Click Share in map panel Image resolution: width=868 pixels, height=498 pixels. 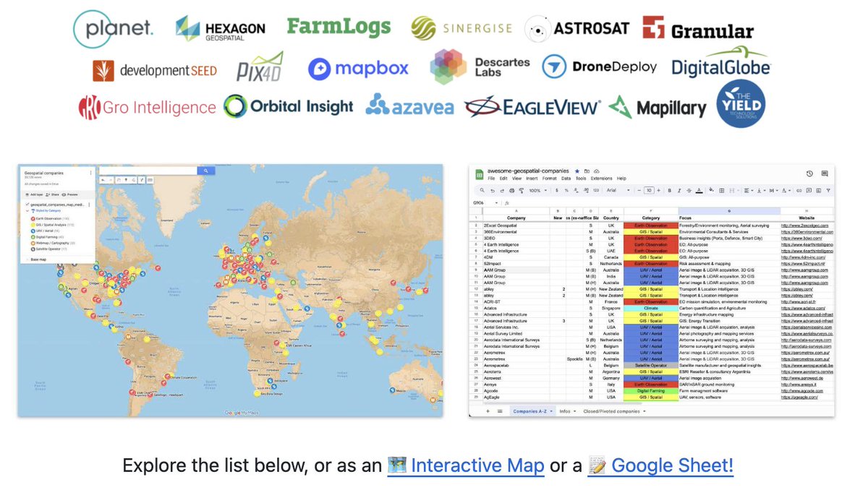(52, 194)
